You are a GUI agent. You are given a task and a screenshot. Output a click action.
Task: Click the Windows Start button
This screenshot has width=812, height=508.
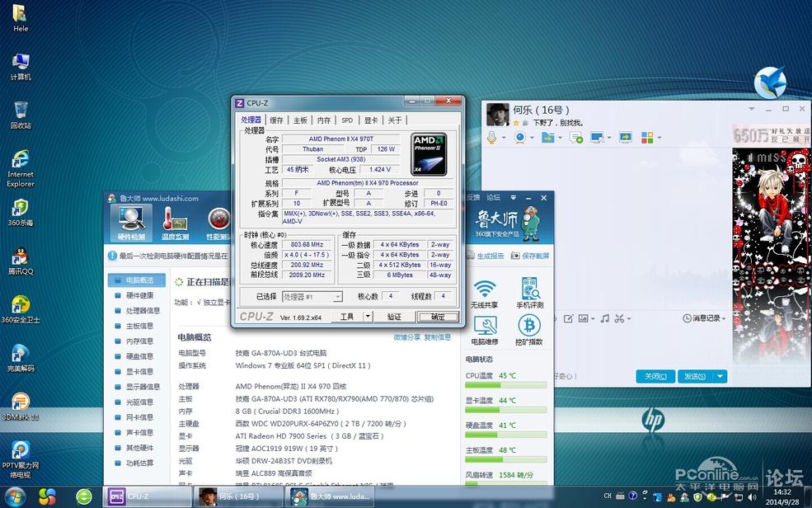(14, 496)
